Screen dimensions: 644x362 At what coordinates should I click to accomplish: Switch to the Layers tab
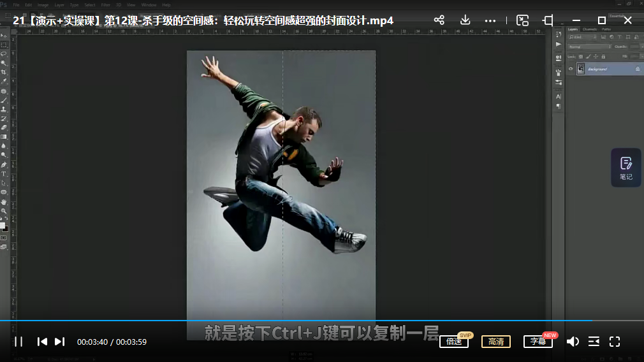[x=573, y=29]
